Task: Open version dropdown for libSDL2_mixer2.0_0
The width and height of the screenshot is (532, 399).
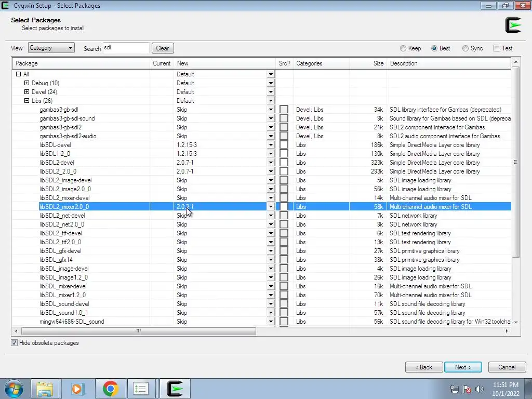Action: pyautogui.click(x=271, y=207)
